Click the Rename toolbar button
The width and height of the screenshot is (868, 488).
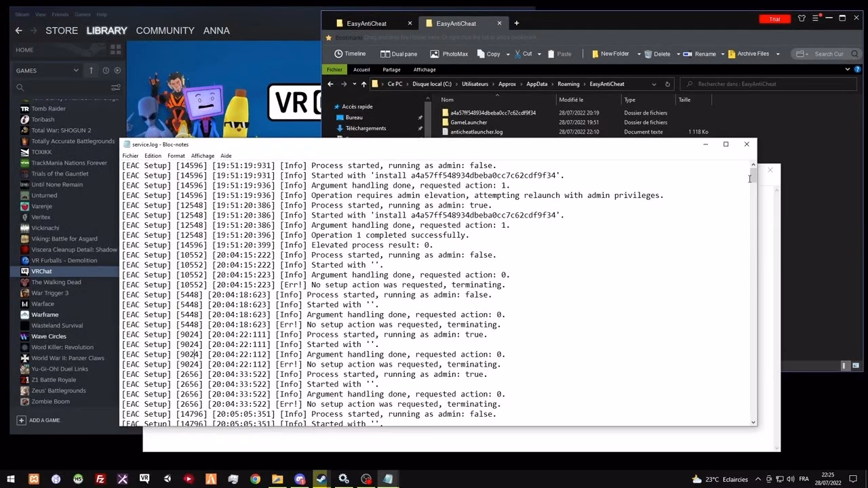click(x=700, y=54)
